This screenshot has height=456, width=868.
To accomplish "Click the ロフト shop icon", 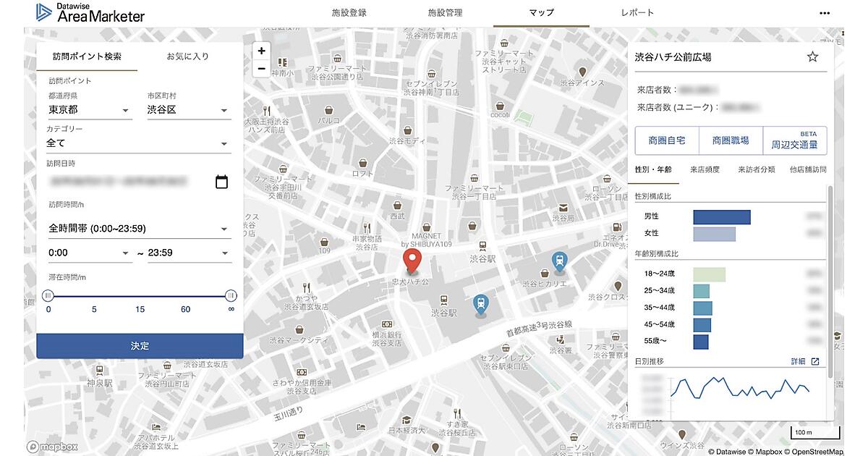I will [x=363, y=162].
